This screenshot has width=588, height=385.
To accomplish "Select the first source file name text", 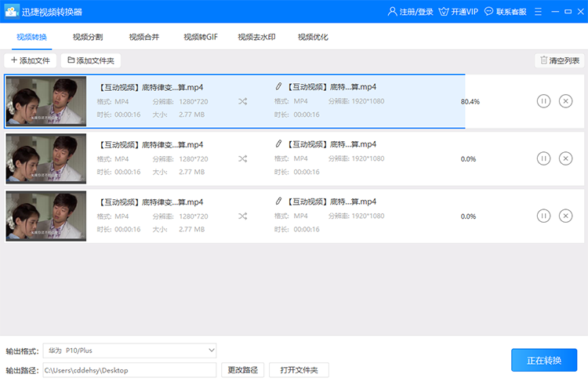I will (151, 87).
